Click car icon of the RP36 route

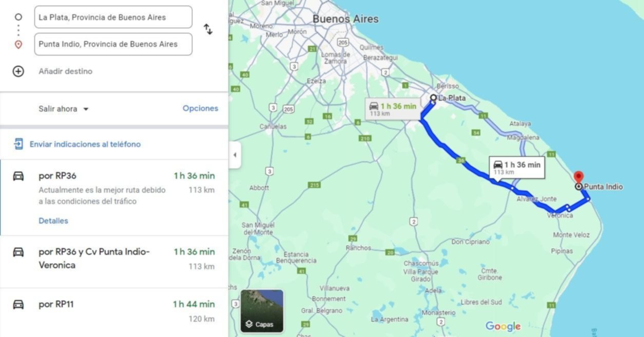pyautogui.click(x=18, y=176)
